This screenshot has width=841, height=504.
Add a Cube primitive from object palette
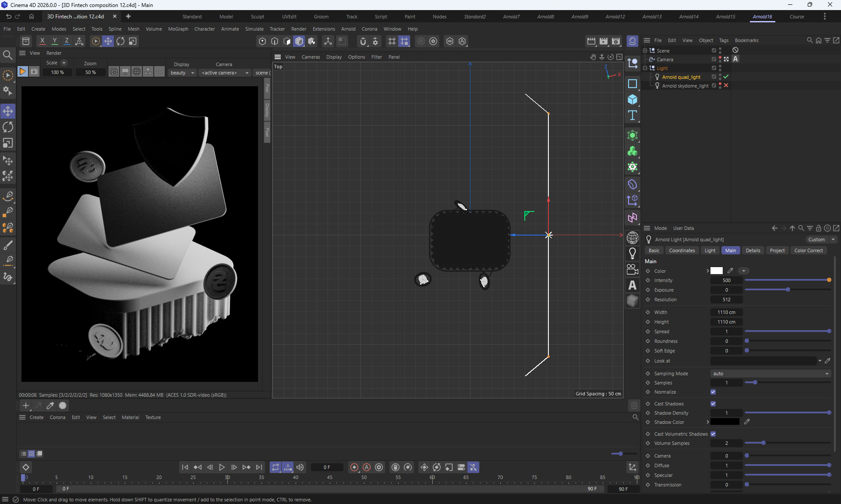point(632,99)
